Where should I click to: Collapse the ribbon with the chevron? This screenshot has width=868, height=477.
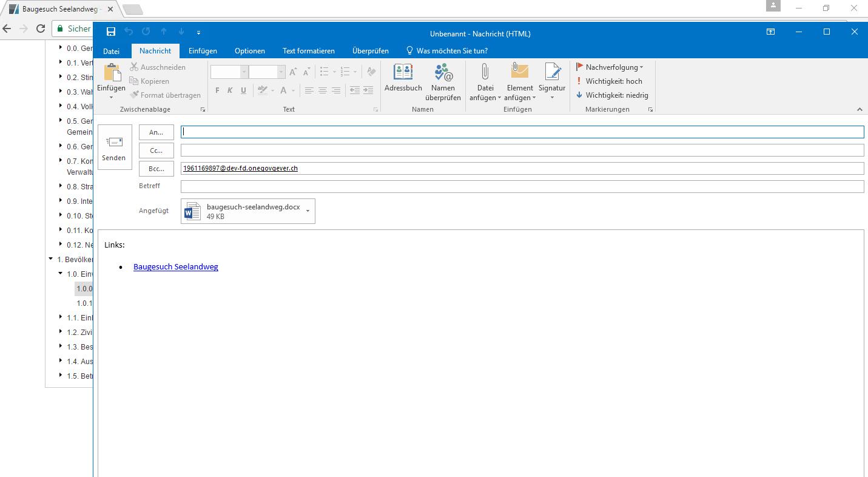tap(860, 109)
